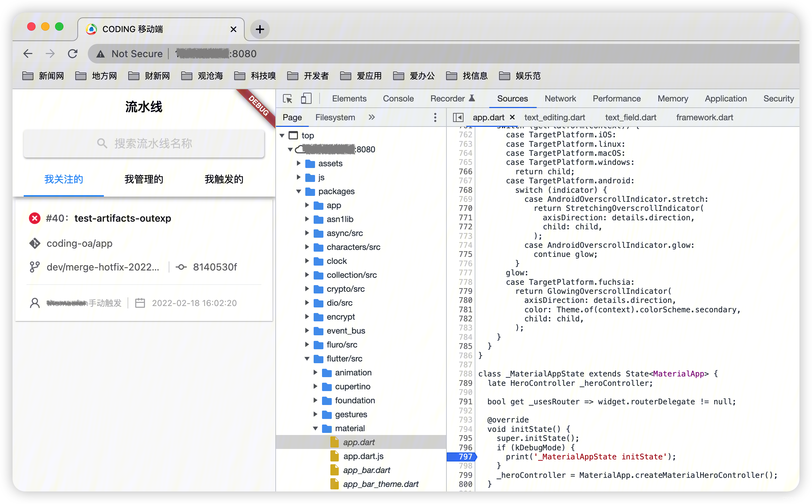Viewport: 812px width, 504px height.
Task: Show more navigator tabs chevron
Action: click(372, 117)
